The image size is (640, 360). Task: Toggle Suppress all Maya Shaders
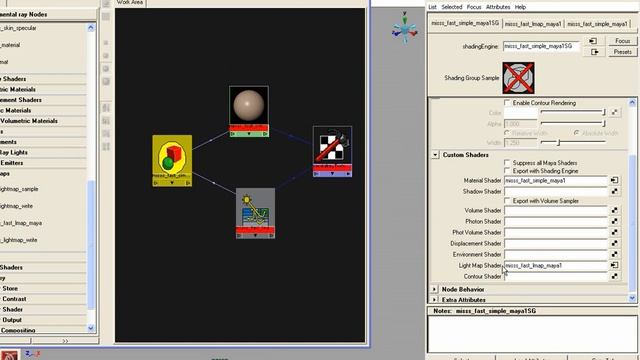coord(507,162)
